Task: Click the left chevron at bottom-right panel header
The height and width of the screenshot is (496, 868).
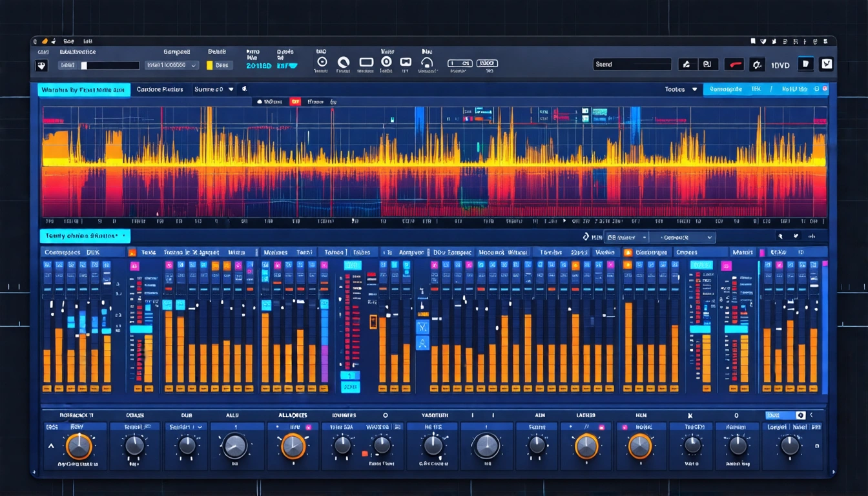Action: coord(812,415)
